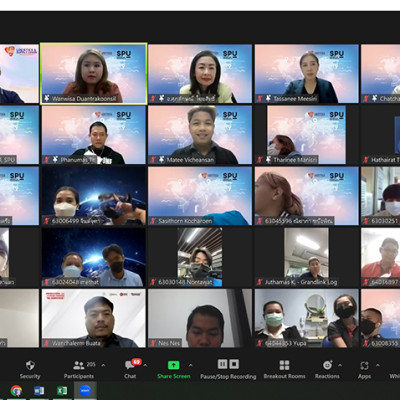Image resolution: width=400 pixels, height=400 pixels.
Task: Stop the recording with the square icon
Action: point(234,364)
